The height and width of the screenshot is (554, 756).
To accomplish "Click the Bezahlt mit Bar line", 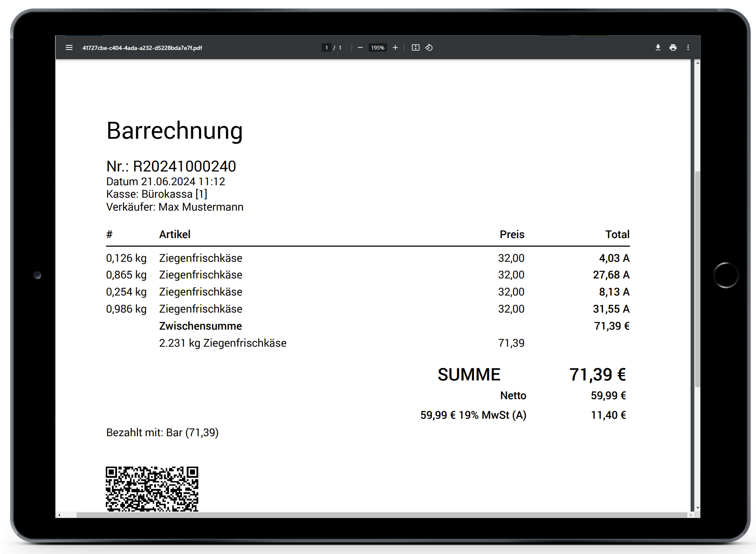I will (x=163, y=432).
